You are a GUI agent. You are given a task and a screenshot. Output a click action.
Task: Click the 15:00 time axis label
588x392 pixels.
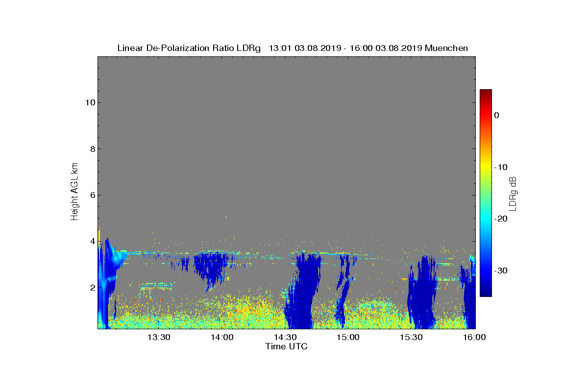[348, 337]
